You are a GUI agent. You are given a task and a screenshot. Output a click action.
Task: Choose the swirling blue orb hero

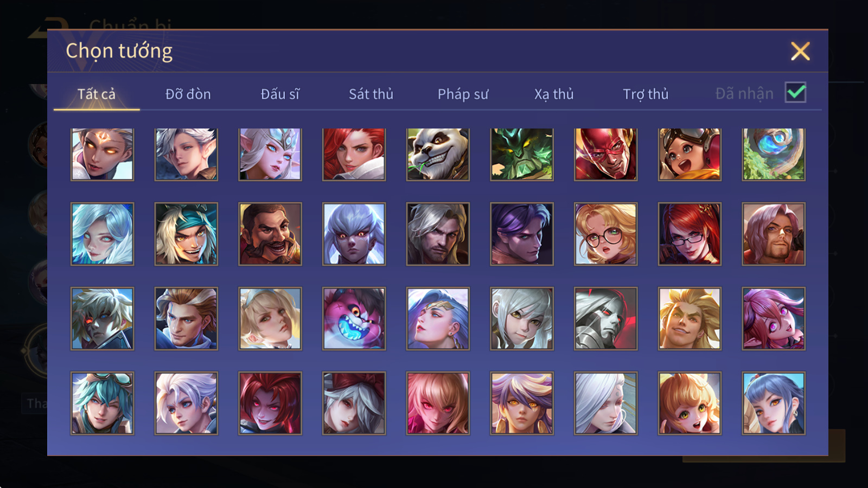(774, 154)
